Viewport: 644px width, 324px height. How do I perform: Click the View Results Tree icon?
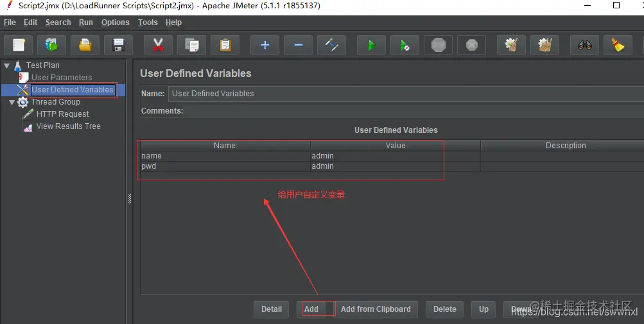click(x=28, y=127)
